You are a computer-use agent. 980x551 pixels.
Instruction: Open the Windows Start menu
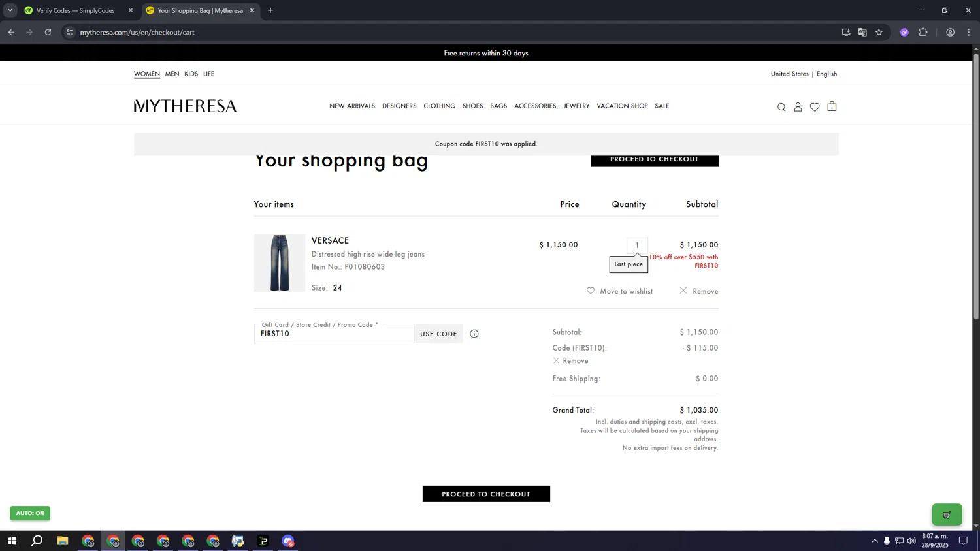[x=12, y=541]
